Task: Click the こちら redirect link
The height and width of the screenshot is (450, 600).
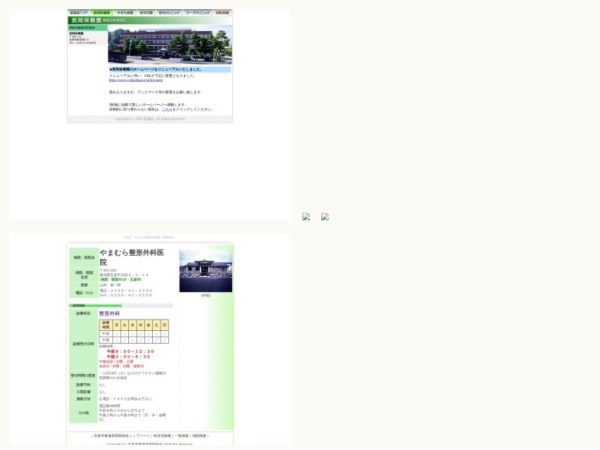Action: tap(167, 109)
